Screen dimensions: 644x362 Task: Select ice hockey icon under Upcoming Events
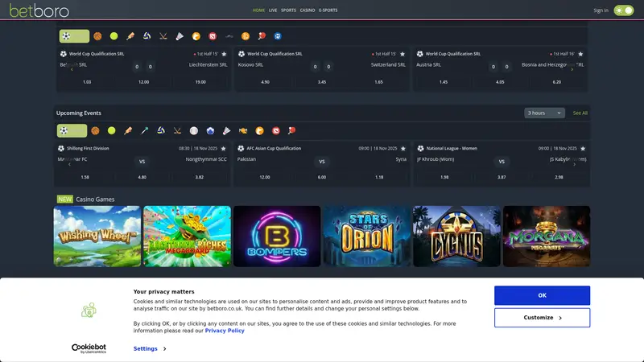tap(177, 130)
